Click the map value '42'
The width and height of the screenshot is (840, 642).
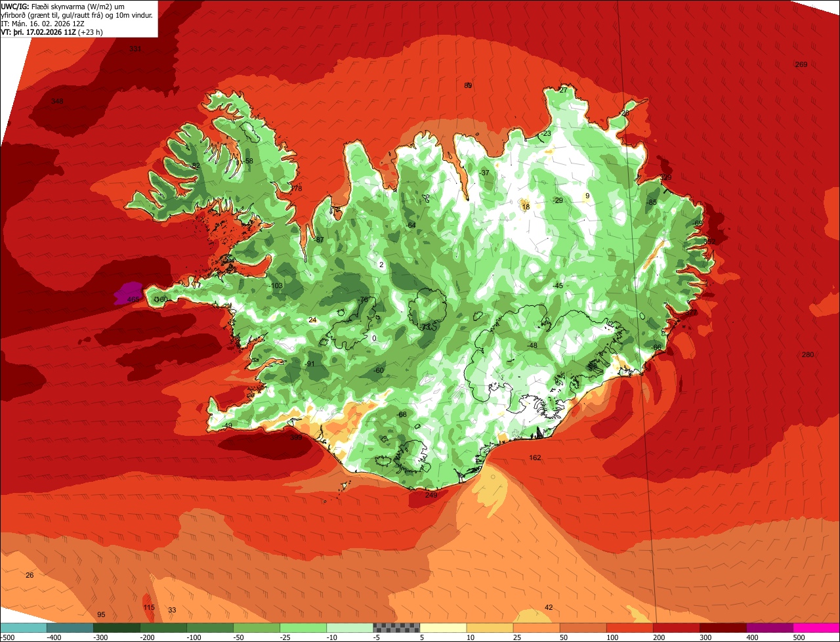(549, 607)
